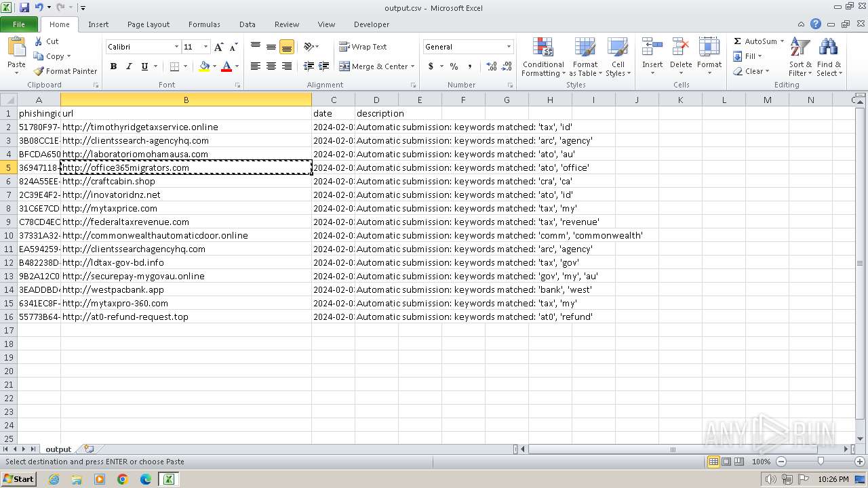The height and width of the screenshot is (488, 868).
Task: Click Increase Indent icon
Action: pos(324,66)
